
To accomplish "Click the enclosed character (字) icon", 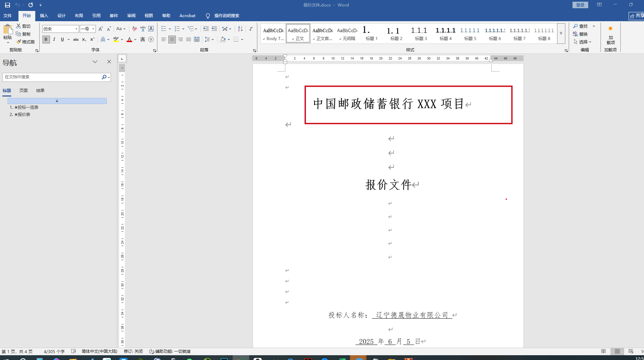I will coord(151,39).
